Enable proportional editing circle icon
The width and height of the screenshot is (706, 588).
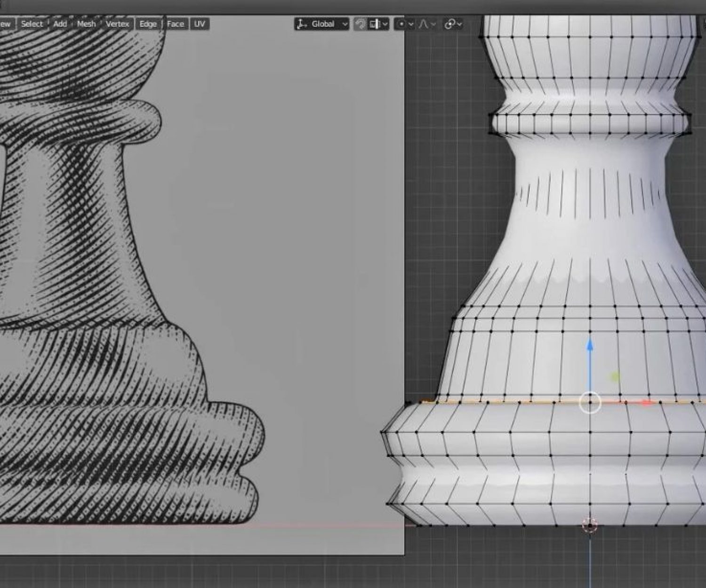click(x=401, y=24)
